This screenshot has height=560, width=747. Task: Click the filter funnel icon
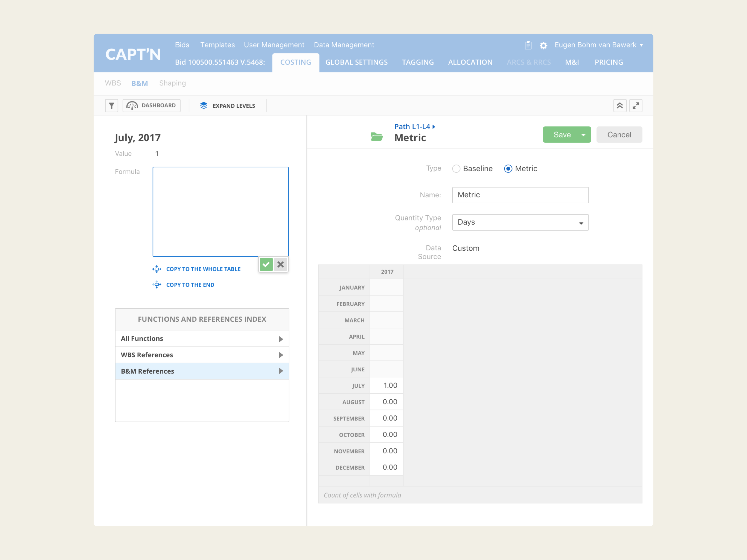[111, 106]
